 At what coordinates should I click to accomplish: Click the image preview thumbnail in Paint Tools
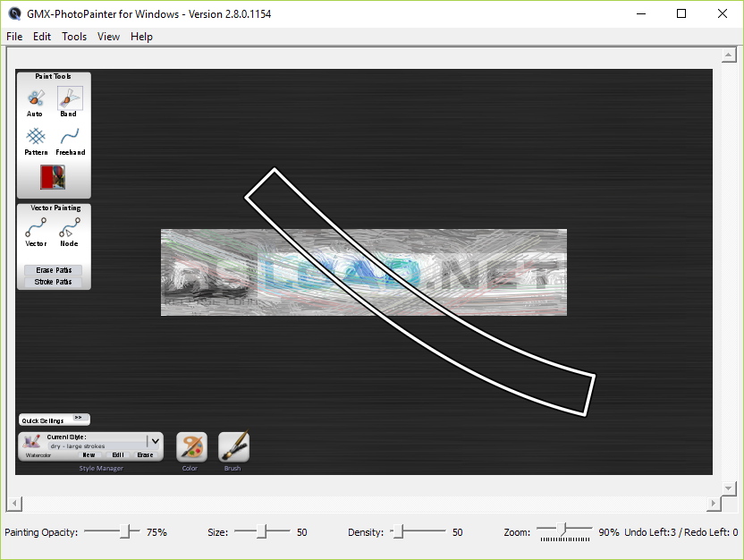53,178
